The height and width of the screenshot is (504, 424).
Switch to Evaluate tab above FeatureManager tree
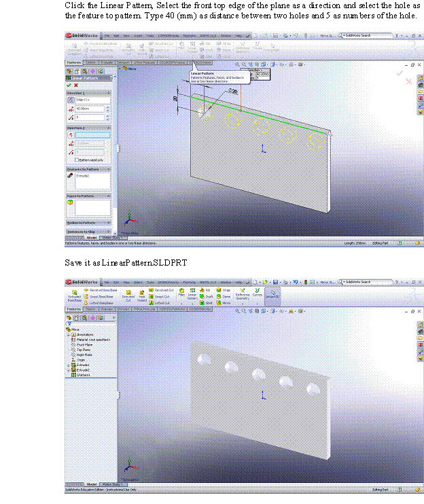107,309
